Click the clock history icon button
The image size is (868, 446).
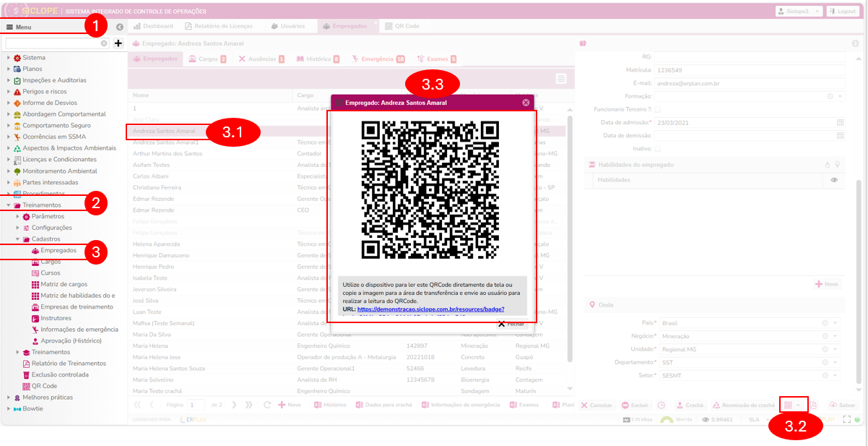[x=661, y=405]
